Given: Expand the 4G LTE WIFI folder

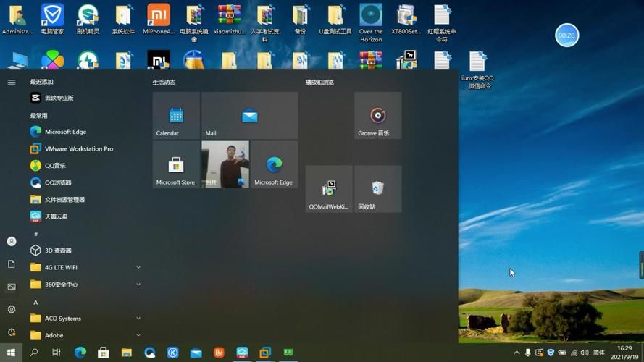Looking at the screenshot, I should coord(138,267).
